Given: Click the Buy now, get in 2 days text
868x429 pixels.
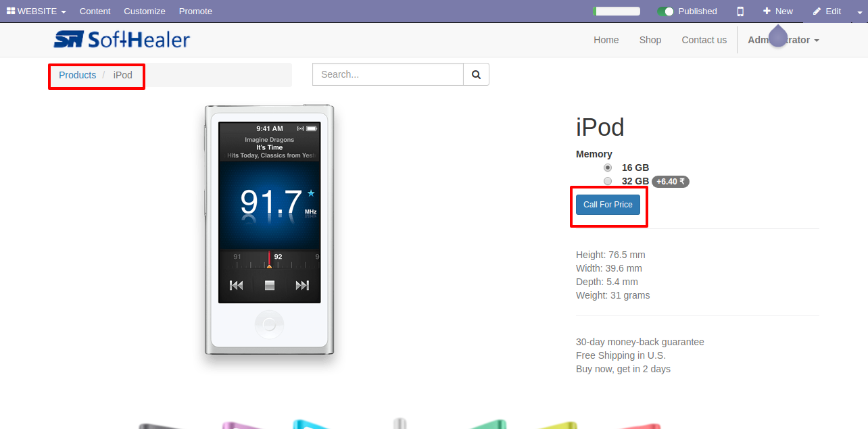Looking at the screenshot, I should tap(623, 369).
